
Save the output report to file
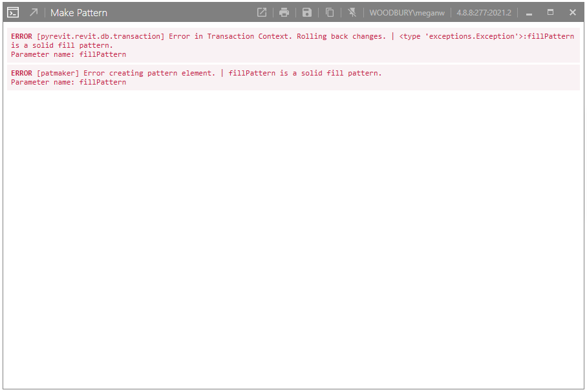tap(306, 12)
